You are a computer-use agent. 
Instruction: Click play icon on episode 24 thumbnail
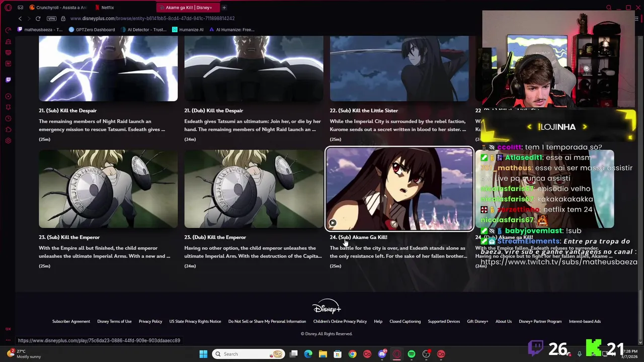pos(333,223)
